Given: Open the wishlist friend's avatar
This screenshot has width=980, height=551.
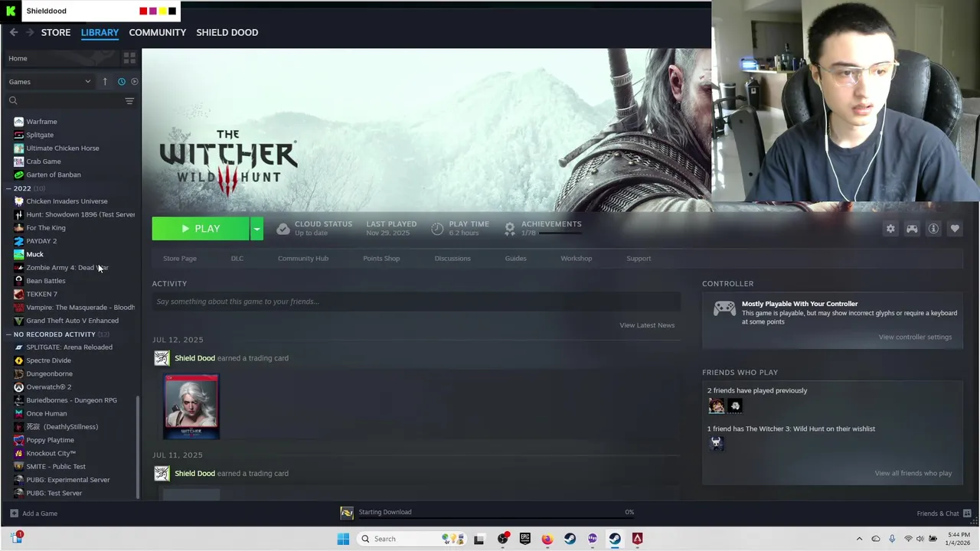Looking at the screenshot, I should tap(717, 443).
